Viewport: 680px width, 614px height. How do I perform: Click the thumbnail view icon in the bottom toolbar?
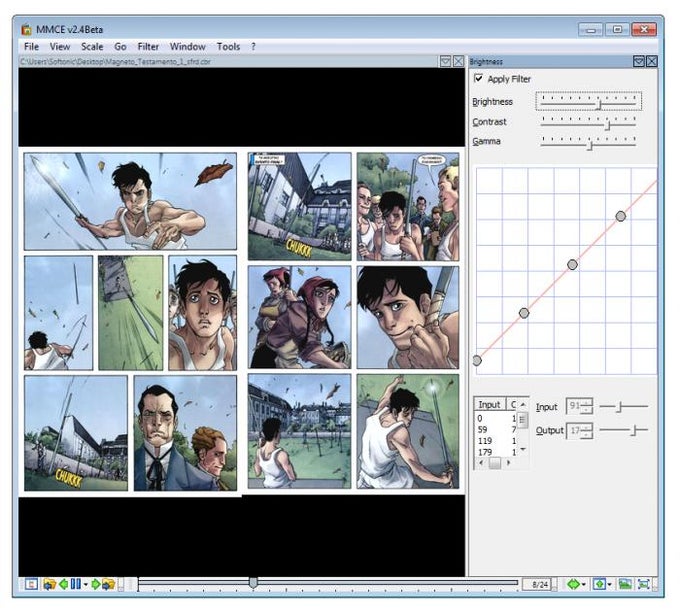31,584
